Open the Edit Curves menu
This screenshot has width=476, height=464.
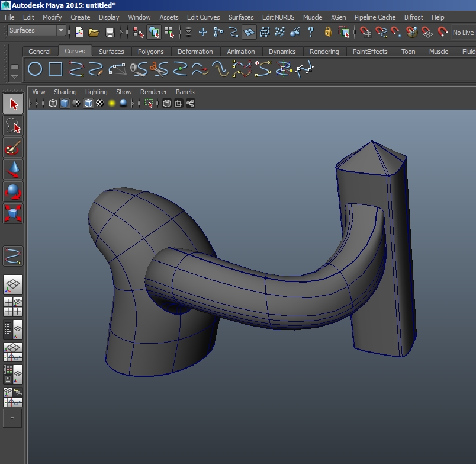[204, 17]
